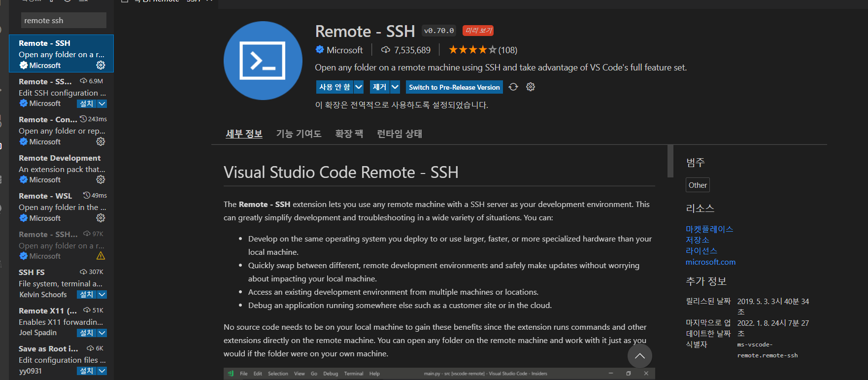Install Save as Root with 설치 button
Viewport: 868px width, 380px height.
click(x=87, y=371)
